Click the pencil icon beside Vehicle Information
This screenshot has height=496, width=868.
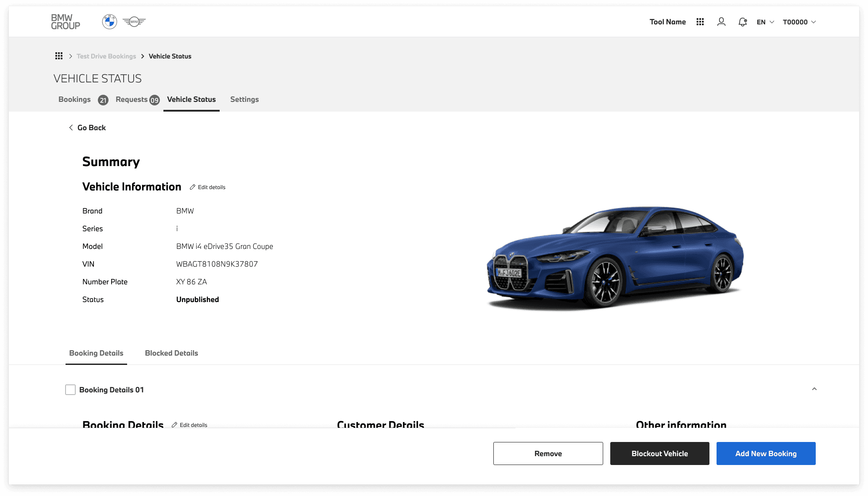click(x=193, y=187)
